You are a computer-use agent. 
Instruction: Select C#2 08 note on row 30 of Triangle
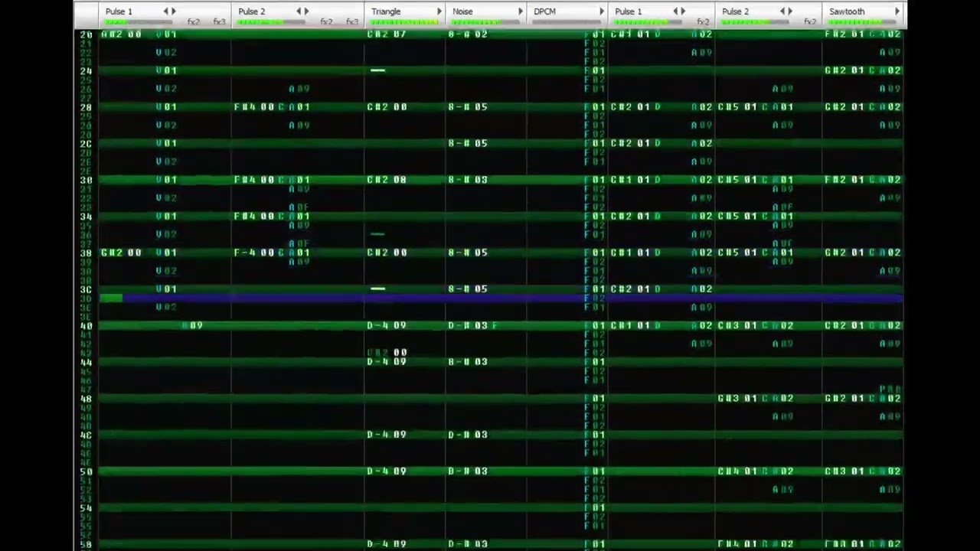387,180
